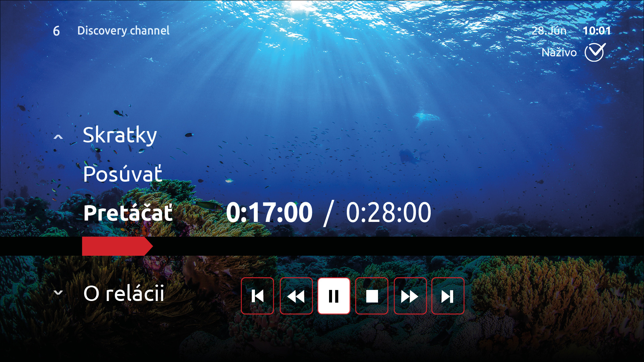Stop playback with the stop button
The height and width of the screenshot is (362, 644).
click(x=372, y=296)
